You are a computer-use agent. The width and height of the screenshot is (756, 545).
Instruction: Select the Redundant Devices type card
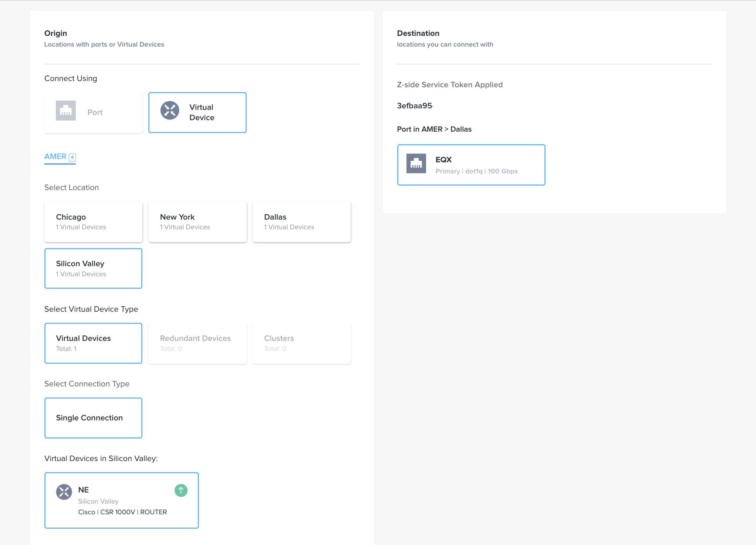(x=198, y=343)
